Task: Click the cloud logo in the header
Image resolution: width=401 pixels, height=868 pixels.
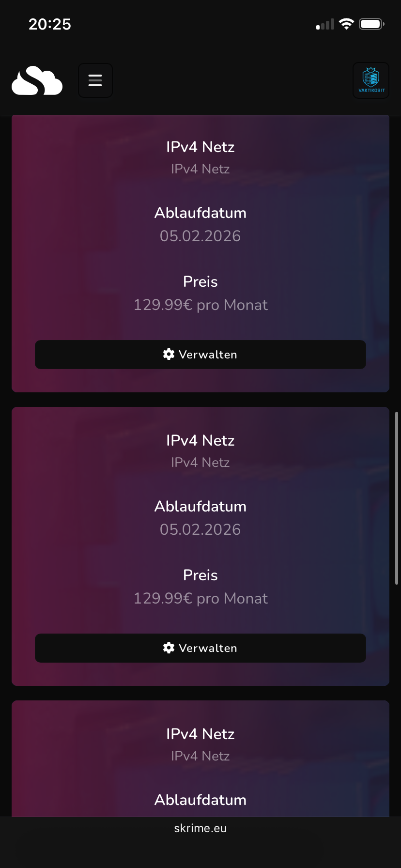Action: click(x=37, y=81)
